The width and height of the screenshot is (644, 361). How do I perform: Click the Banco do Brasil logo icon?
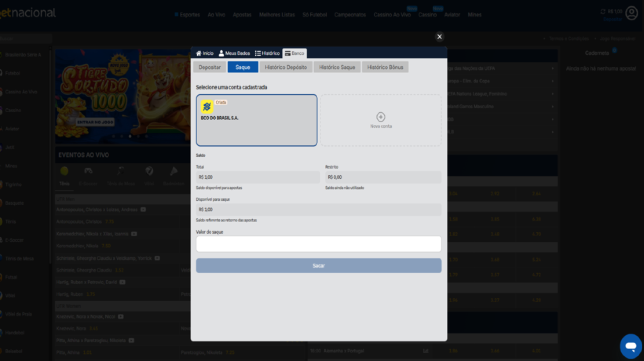207,107
